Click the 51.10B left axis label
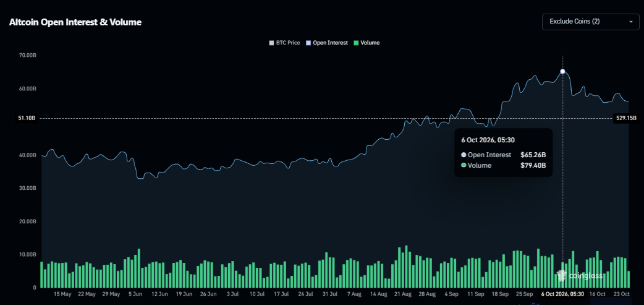 [x=27, y=118]
